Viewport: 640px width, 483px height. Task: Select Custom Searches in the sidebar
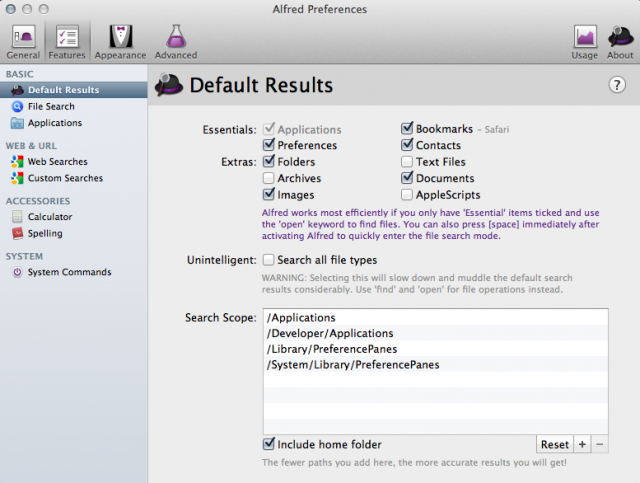pyautogui.click(x=73, y=178)
